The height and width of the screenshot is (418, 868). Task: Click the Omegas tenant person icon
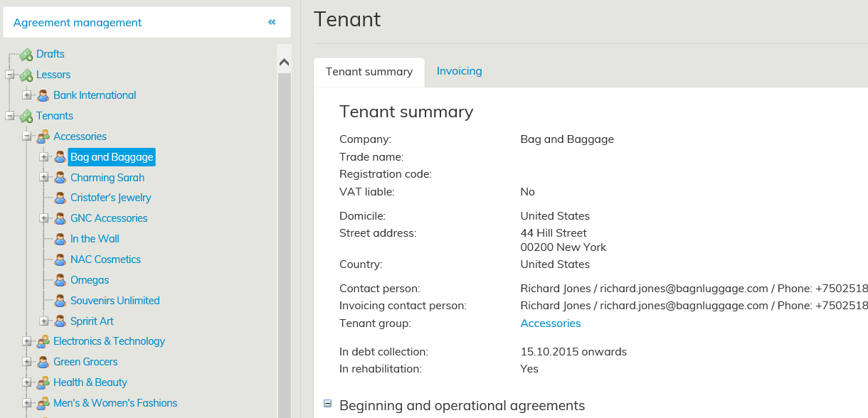coord(60,280)
